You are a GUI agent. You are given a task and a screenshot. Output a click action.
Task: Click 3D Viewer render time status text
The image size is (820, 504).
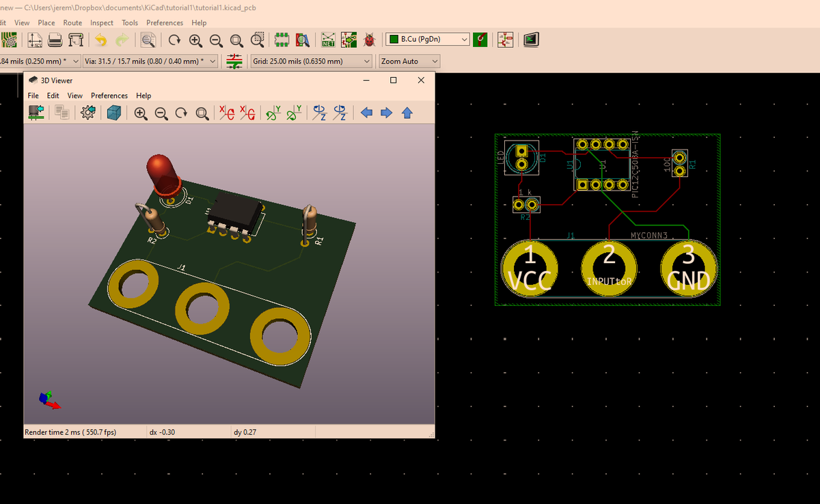coord(70,432)
